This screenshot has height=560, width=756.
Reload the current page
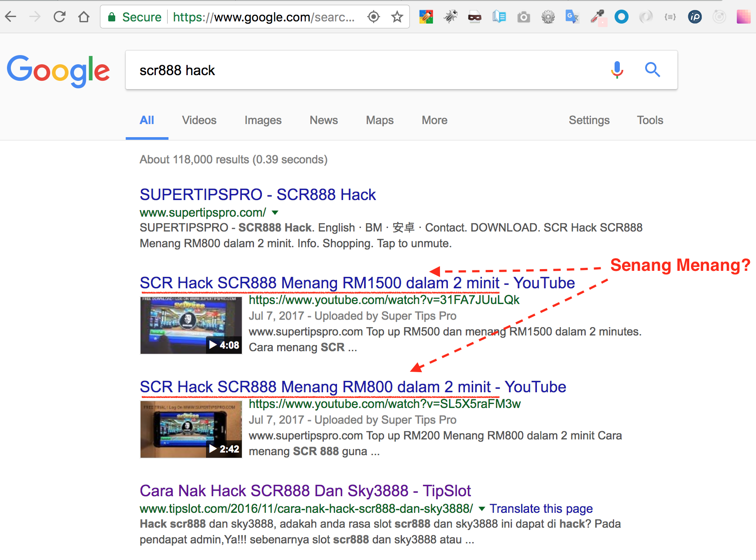pos(59,17)
